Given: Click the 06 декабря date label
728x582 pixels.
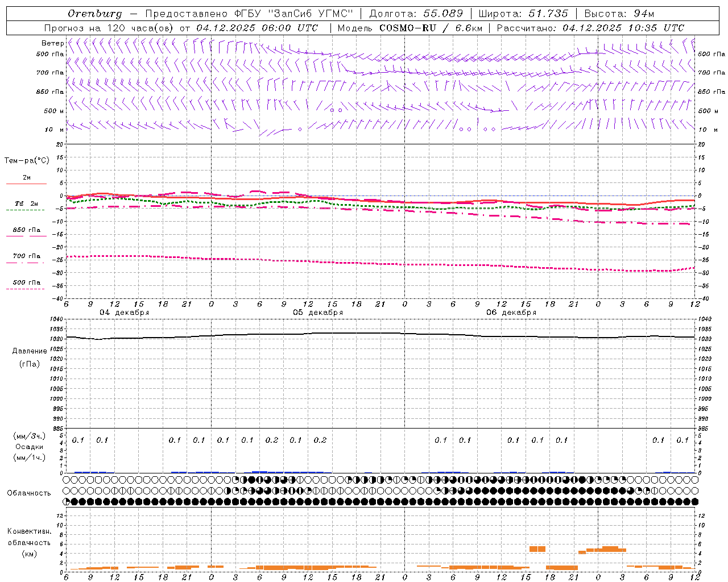Looking at the screenshot, I should point(511,313).
